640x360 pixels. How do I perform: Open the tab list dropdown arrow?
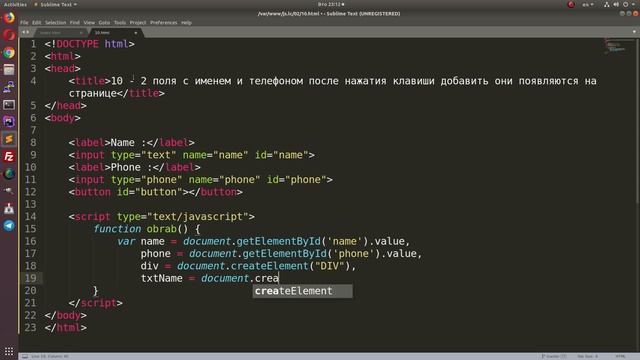tap(634, 32)
